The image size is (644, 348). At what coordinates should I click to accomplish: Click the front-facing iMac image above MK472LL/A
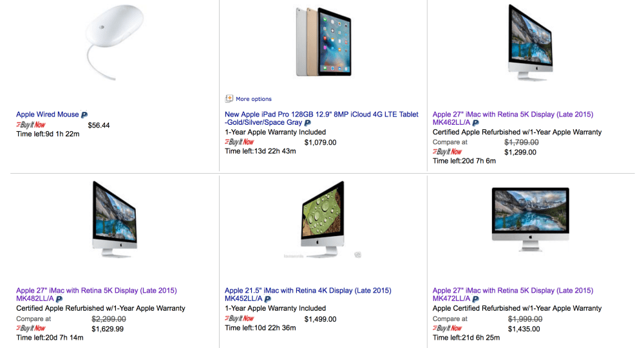[530, 217]
